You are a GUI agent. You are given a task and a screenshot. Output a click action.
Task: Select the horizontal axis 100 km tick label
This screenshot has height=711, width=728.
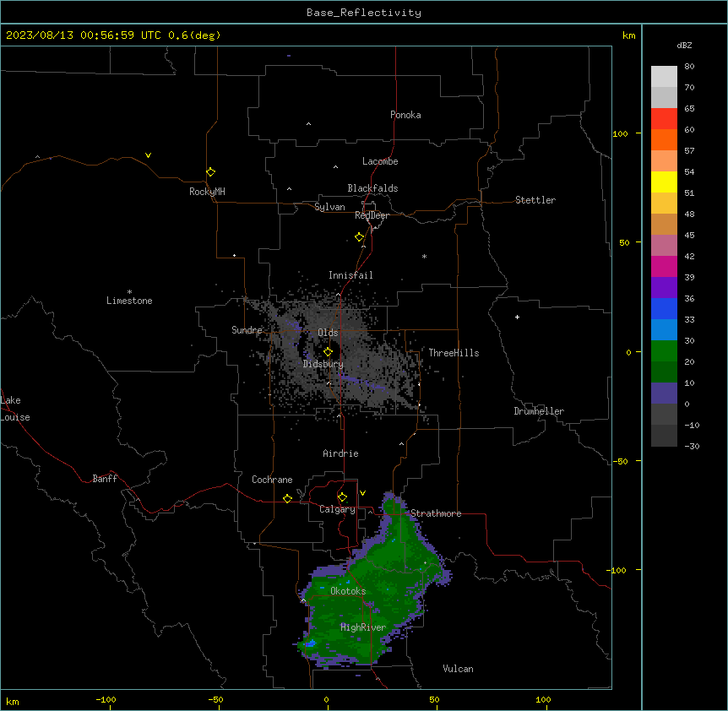543,699
